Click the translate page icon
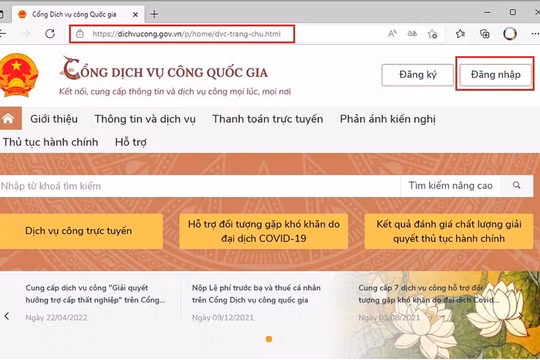This screenshot has width=540, height=360. coord(412,33)
